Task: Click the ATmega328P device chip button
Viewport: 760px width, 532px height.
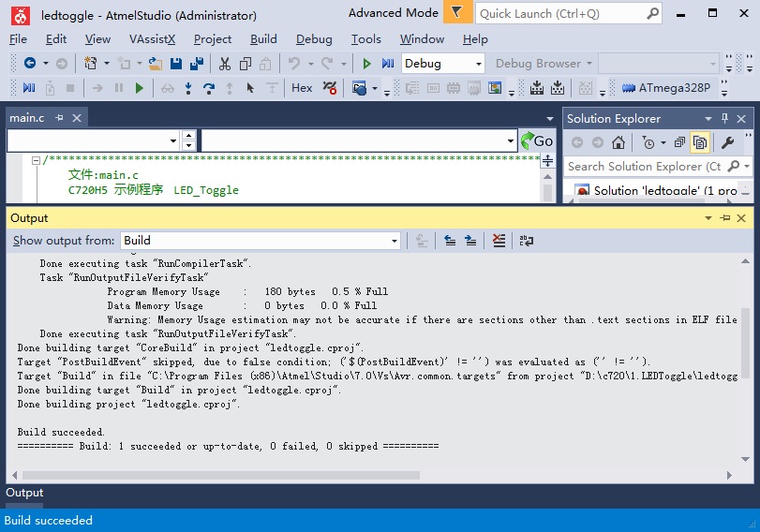Action: [666, 88]
